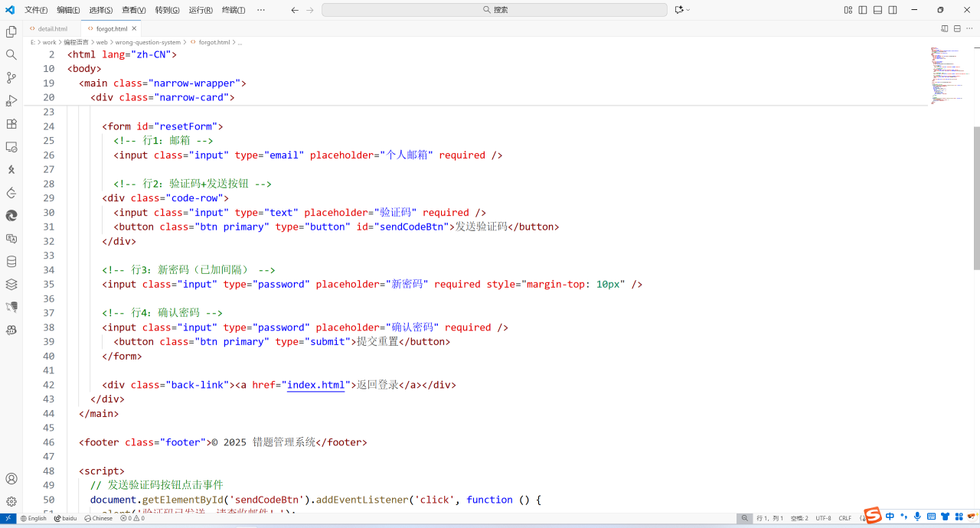Click the VS Code logo icon
The height and width of the screenshot is (528, 980).
(10, 10)
